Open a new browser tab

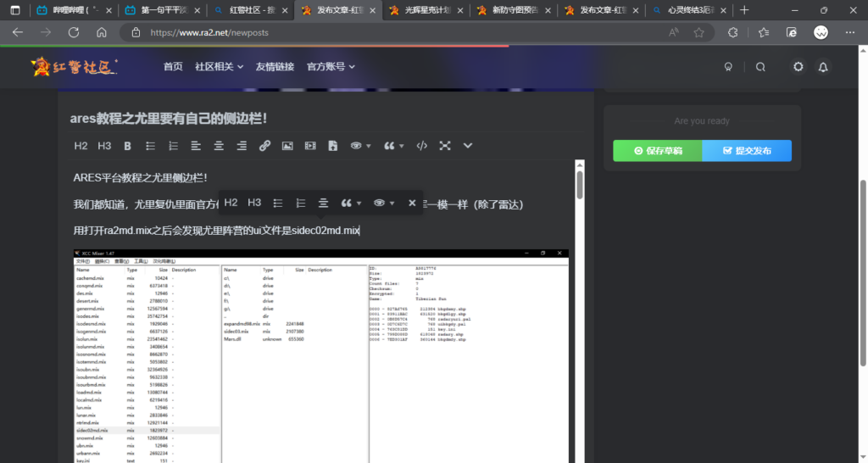point(744,10)
